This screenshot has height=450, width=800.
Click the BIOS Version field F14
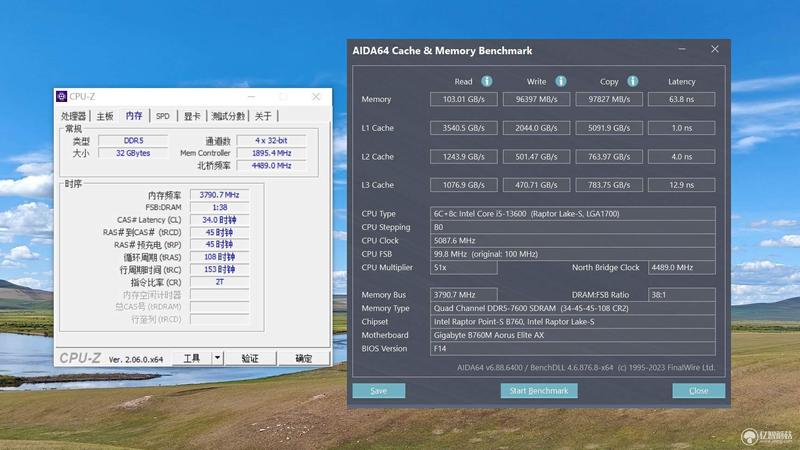pyautogui.click(x=572, y=348)
